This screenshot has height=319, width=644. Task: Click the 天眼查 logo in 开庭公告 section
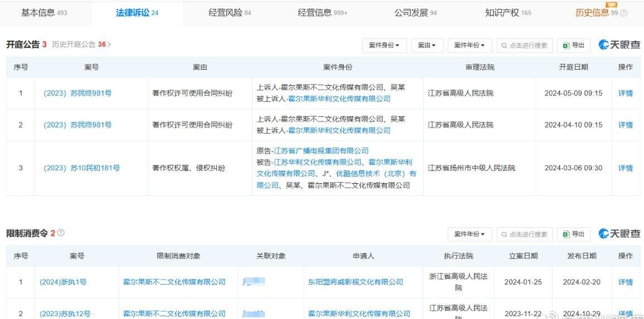click(x=619, y=45)
